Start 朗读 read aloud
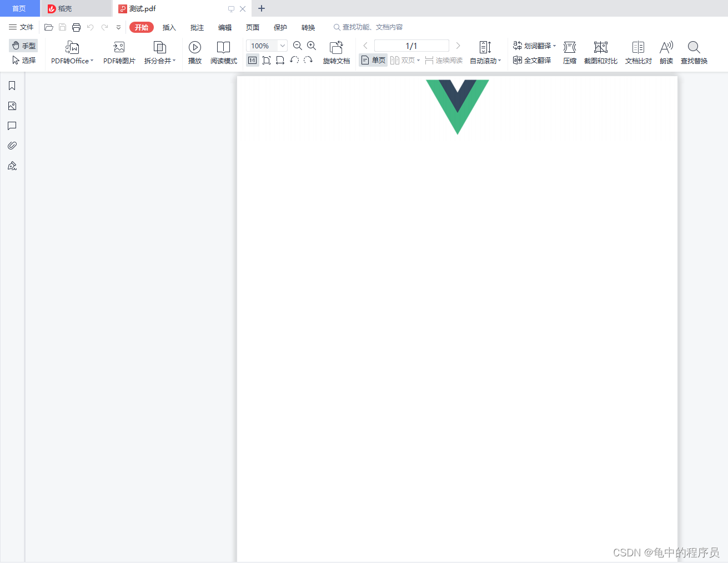Image resolution: width=728 pixels, height=563 pixels. point(666,53)
